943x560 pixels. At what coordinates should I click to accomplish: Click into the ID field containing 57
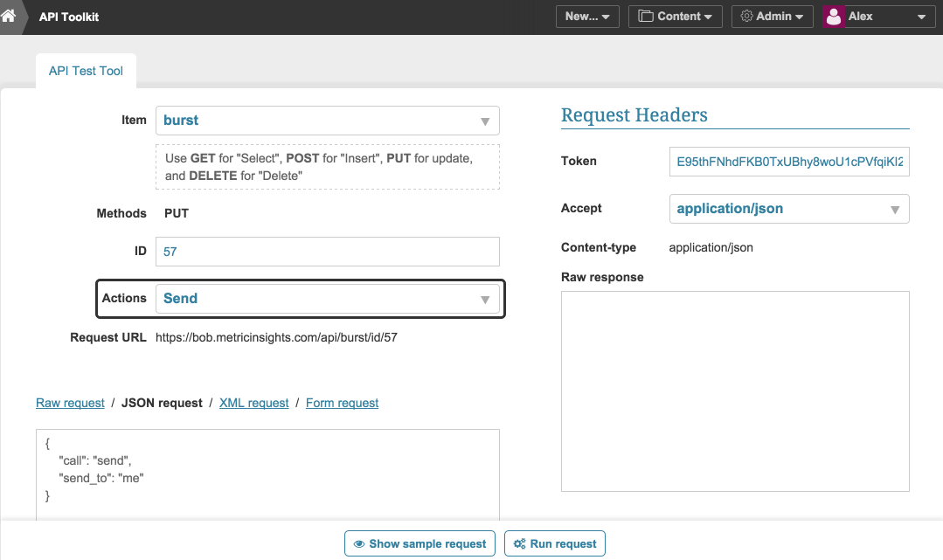tap(327, 252)
